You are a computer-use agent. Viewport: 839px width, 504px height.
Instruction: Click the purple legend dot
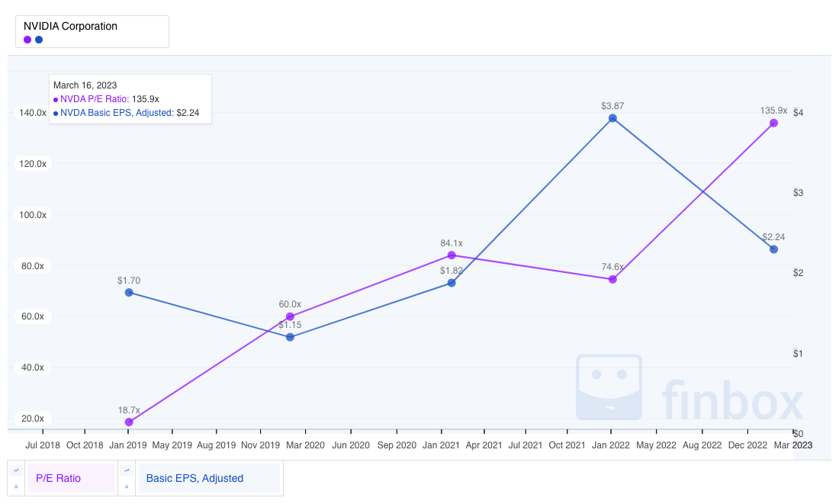[27, 40]
